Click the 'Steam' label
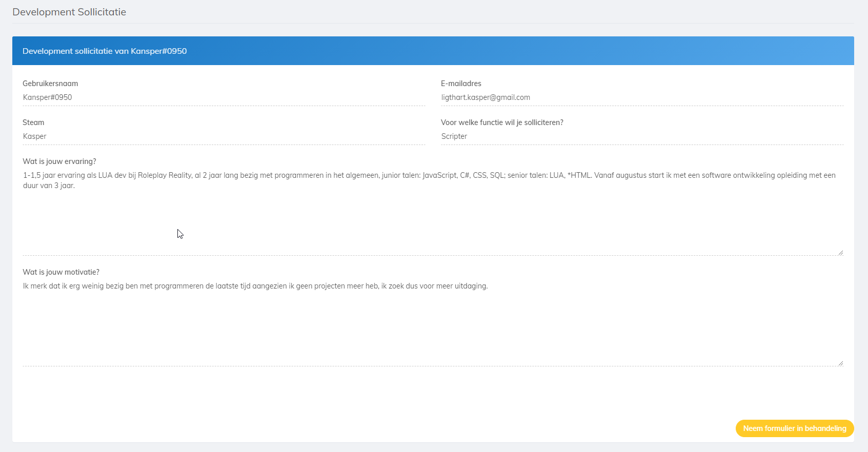 (33, 122)
